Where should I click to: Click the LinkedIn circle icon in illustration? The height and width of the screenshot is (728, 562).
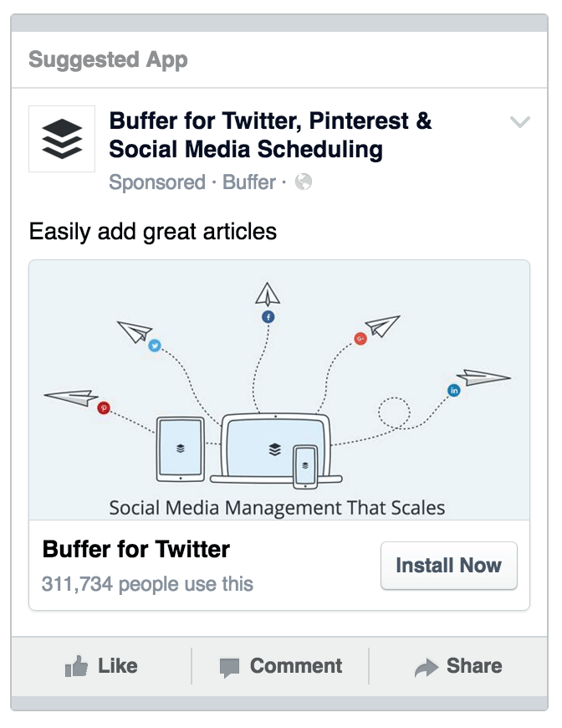click(x=454, y=390)
